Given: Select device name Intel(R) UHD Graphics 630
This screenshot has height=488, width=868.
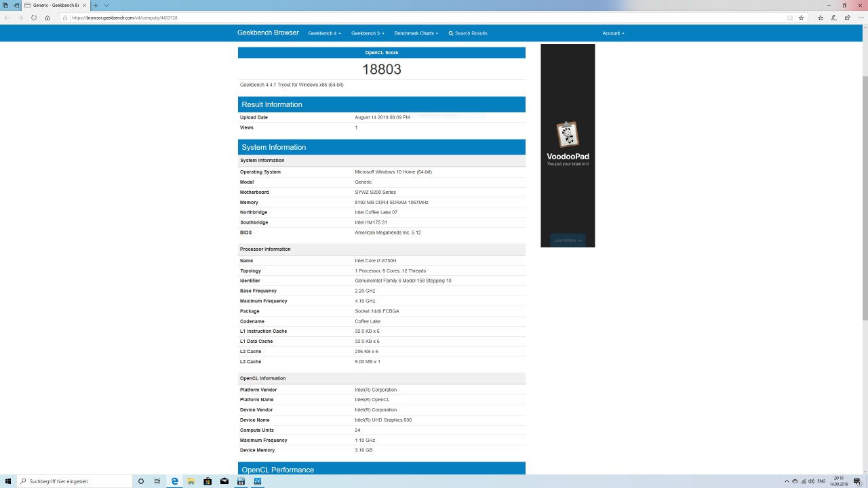Looking at the screenshot, I should tap(383, 420).
